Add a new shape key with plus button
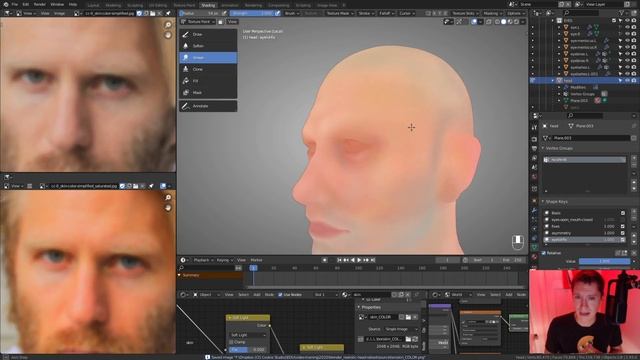Image resolution: width=640 pixels, height=360 pixels. [x=634, y=211]
